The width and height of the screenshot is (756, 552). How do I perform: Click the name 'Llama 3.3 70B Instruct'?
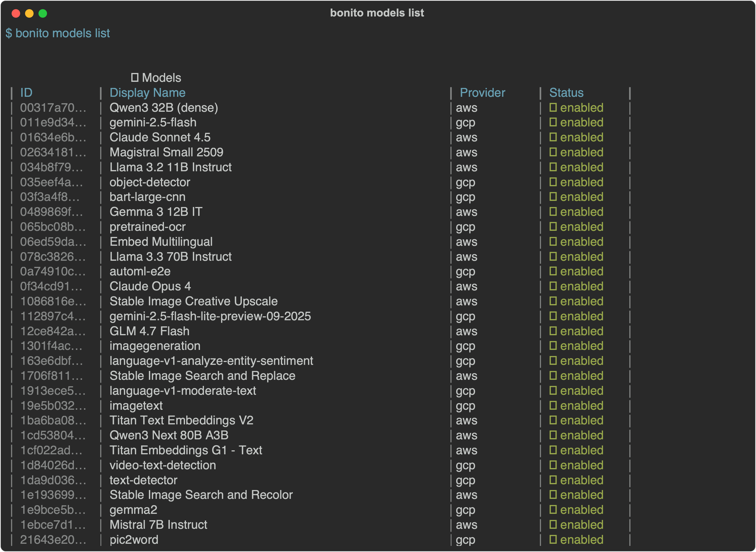[170, 257]
